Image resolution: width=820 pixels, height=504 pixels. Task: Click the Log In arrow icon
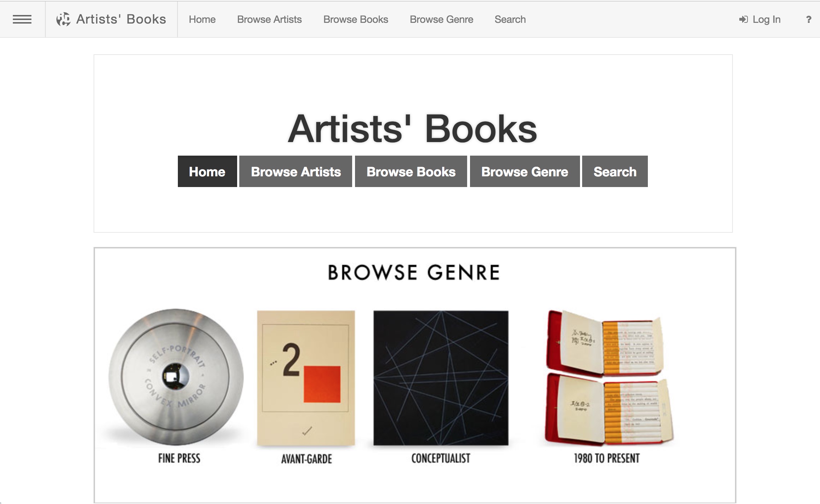pyautogui.click(x=743, y=19)
